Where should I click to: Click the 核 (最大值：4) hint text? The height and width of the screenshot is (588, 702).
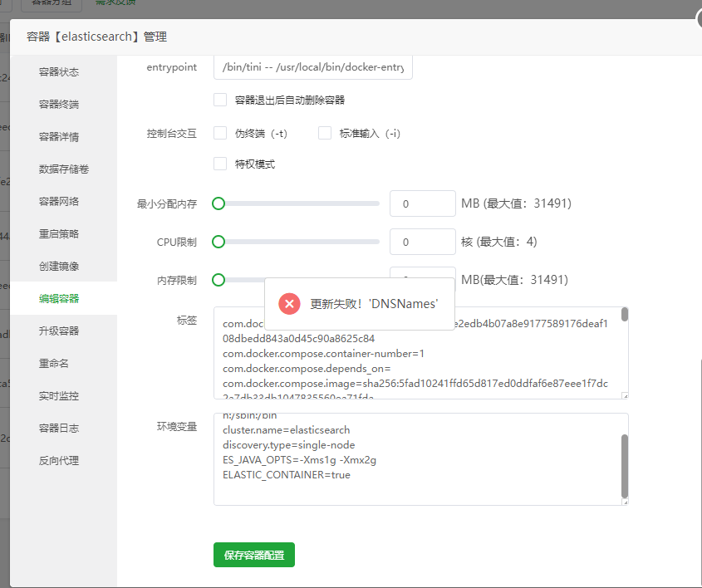click(499, 242)
